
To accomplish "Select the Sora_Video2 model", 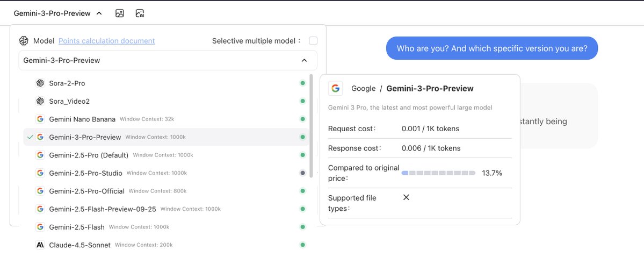I will pyautogui.click(x=168, y=101).
